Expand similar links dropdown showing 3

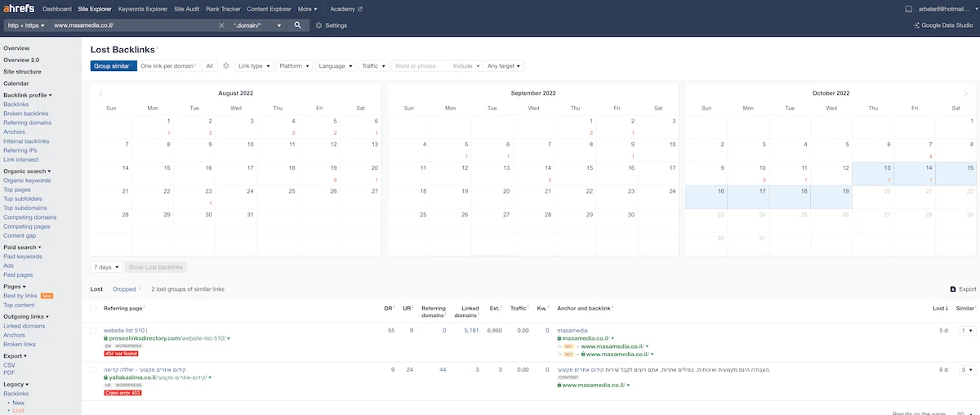(x=967, y=370)
